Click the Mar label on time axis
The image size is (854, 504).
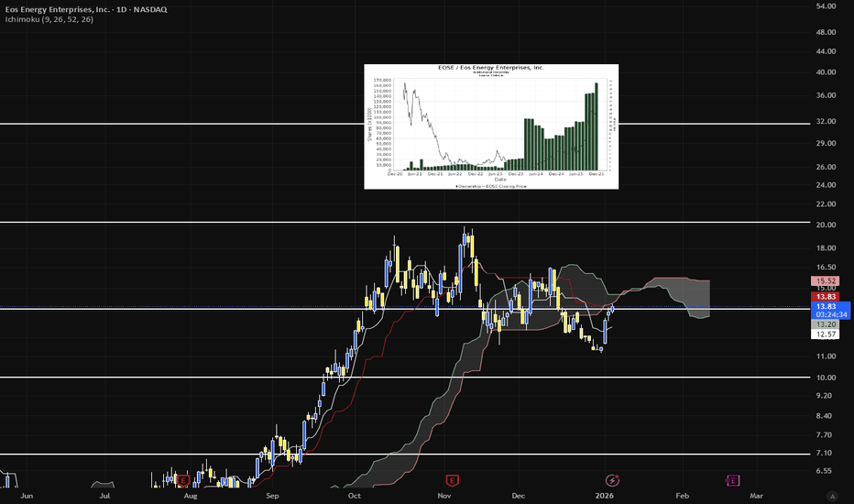[x=757, y=496]
